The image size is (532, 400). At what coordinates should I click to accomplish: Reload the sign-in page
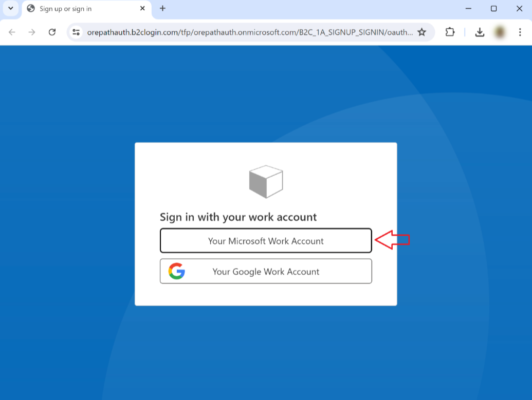52,32
